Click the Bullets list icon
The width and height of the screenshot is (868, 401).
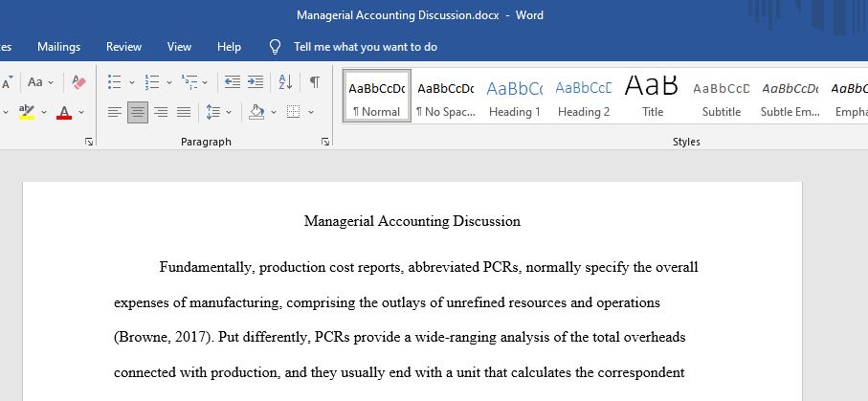point(115,82)
